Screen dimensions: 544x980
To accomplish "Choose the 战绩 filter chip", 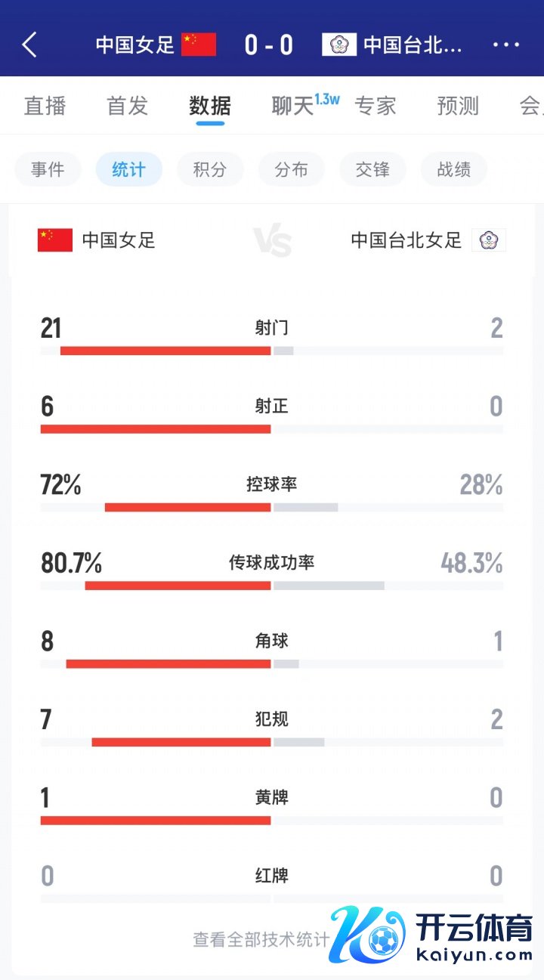I will tap(454, 169).
